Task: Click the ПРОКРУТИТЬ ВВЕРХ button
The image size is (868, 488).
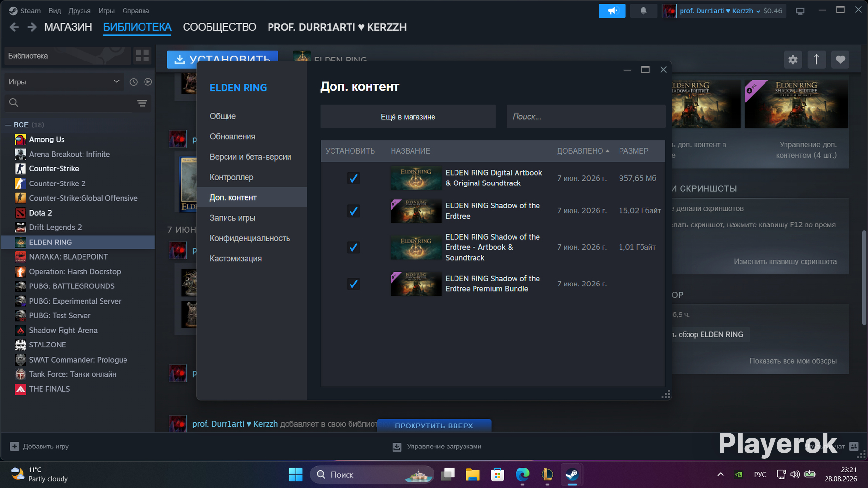Action: pyautogui.click(x=434, y=426)
